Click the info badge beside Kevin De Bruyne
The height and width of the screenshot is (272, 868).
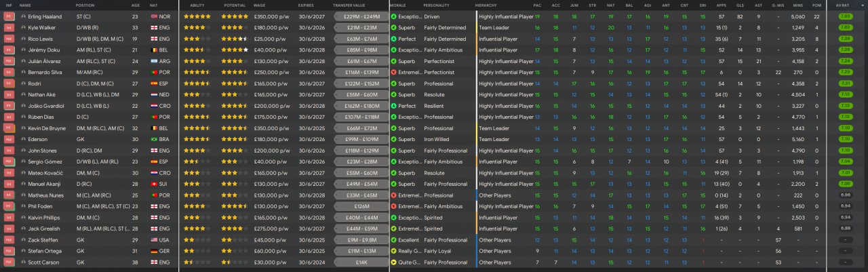(x=9, y=128)
